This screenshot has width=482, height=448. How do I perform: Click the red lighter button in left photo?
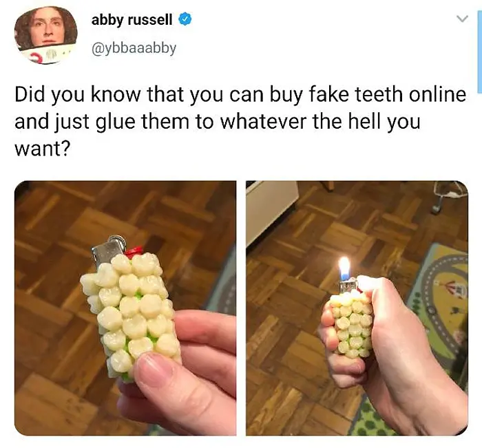pyautogui.click(x=134, y=252)
